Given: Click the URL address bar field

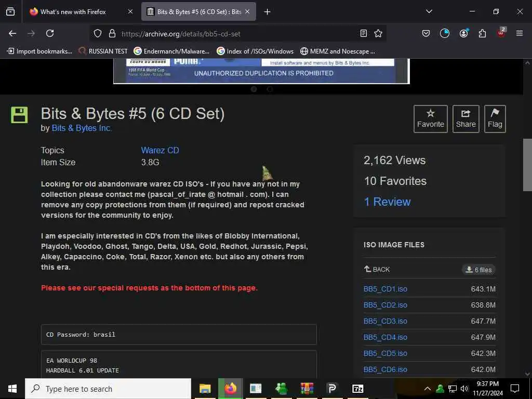Looking at the screenshot, I should click(237, 34).
